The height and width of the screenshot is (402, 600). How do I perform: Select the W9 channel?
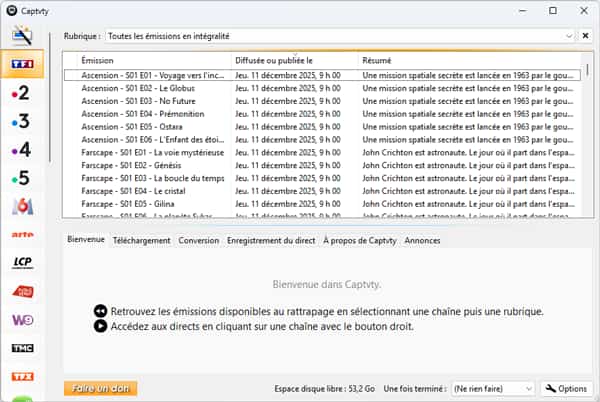[23, 320]
